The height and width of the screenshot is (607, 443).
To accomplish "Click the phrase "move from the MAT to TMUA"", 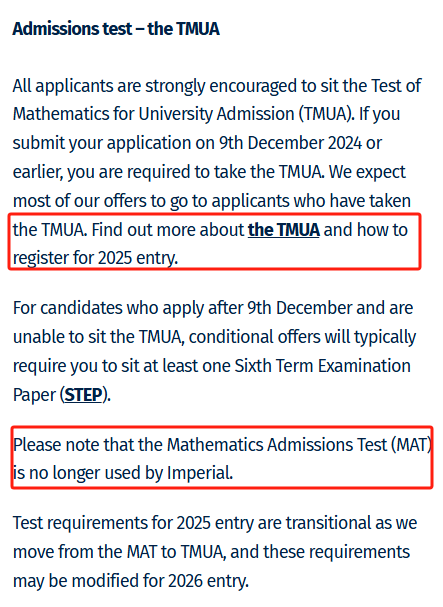I will [118, 552].
